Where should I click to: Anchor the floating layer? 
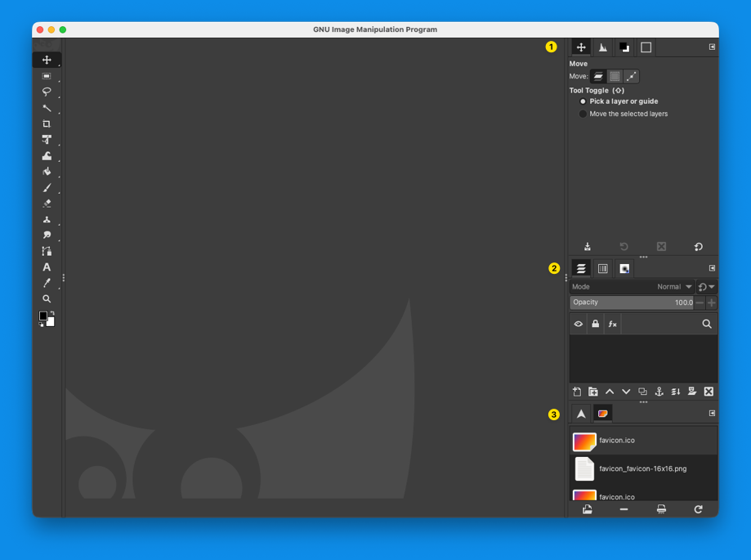pyautogui.click(x=659, y=391)
